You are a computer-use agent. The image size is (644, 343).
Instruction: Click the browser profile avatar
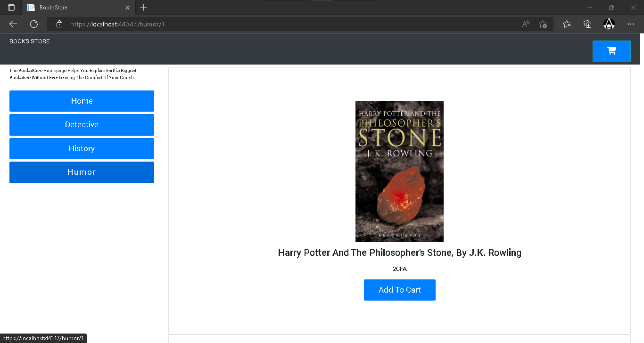click(609, 24)
